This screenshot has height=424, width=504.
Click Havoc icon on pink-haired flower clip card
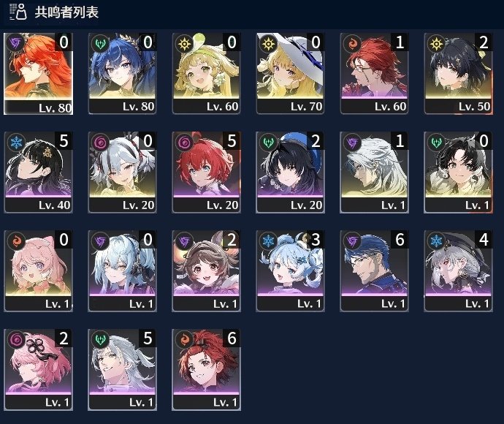click(16, 340)
